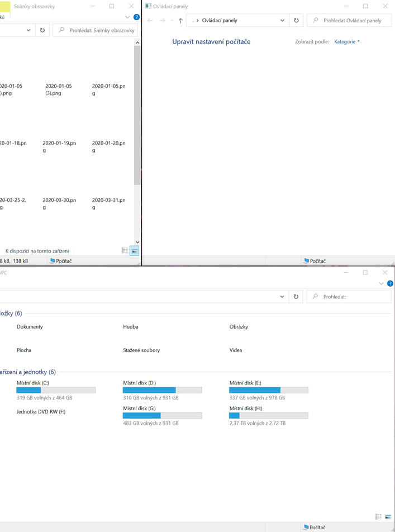Select file 2020-01-05.png
The width and height of the screenshot is (395, 532).
(108, 89)
